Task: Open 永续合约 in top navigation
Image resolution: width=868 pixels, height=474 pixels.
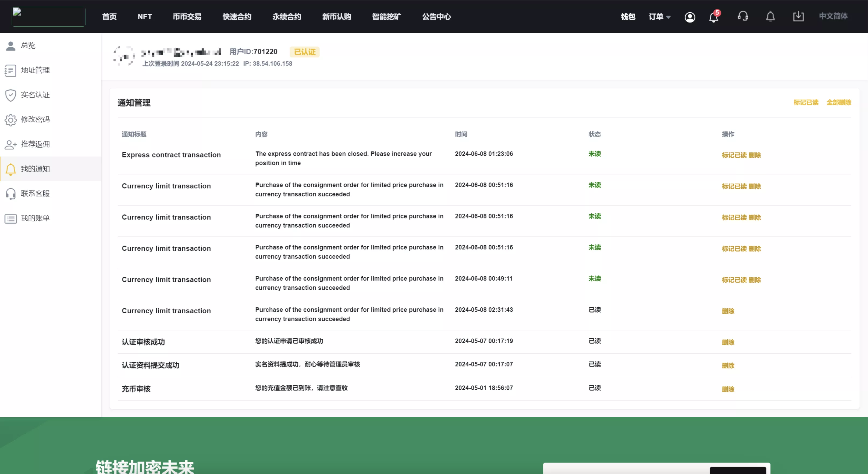Action: pos(286,16)
